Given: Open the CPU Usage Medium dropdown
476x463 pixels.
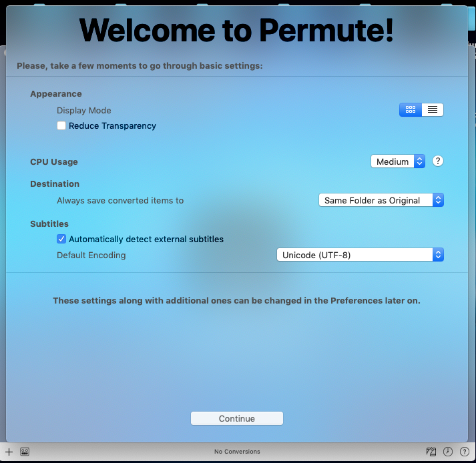Looking at the screenshot, I should click(398, 161).
